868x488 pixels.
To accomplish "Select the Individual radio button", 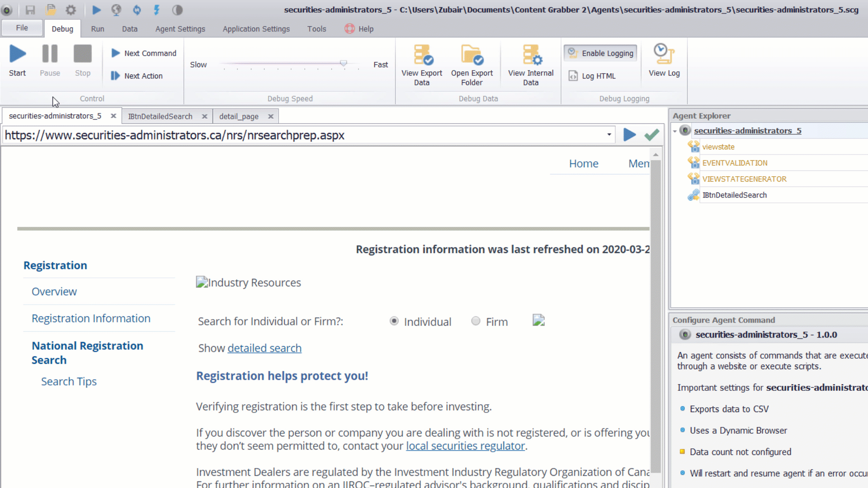I will (x=394, y=321).
